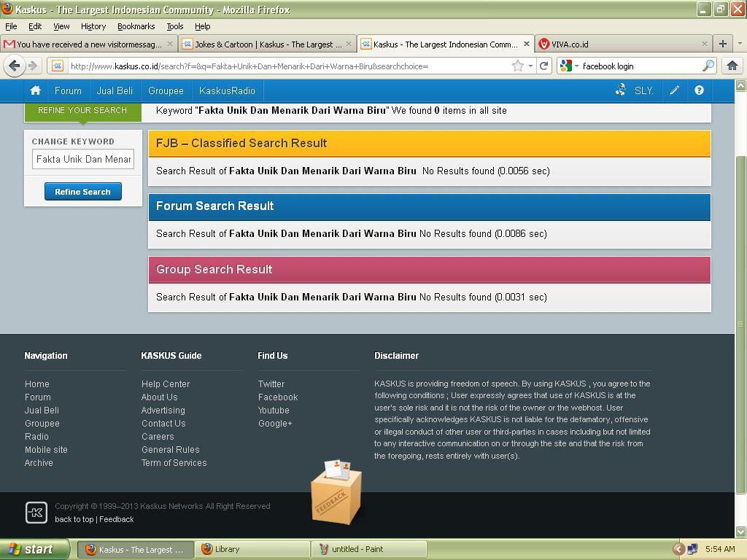The width and height of the screenshot is (747, 560).
Task: Open Firefox home page via house button
Action: click(x=732, y=66)
